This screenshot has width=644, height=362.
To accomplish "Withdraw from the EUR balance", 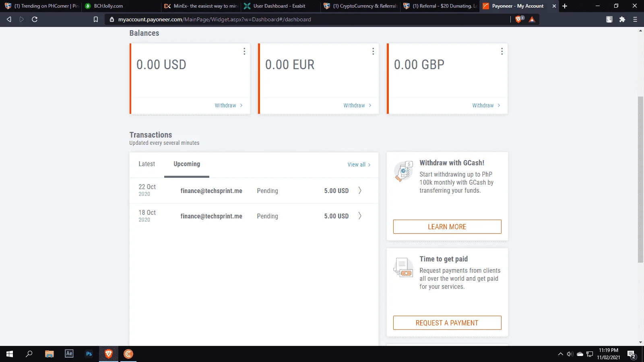I will click(357, 105).
